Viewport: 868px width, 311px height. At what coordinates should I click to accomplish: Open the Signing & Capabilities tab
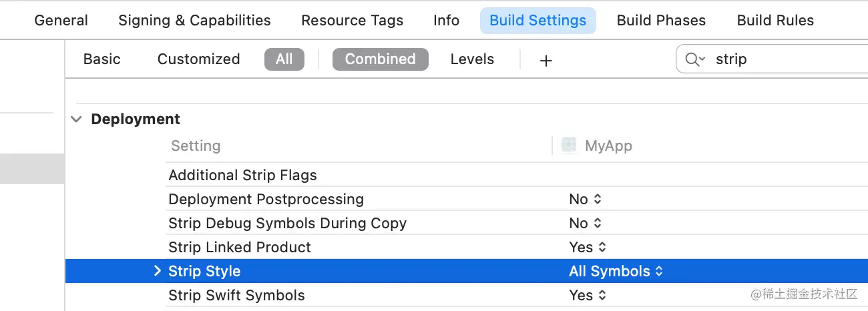[194, 21]
